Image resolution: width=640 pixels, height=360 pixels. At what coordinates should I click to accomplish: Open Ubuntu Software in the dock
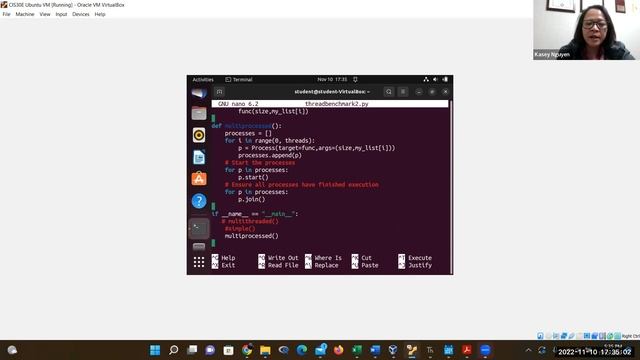(x=199, y=179)
